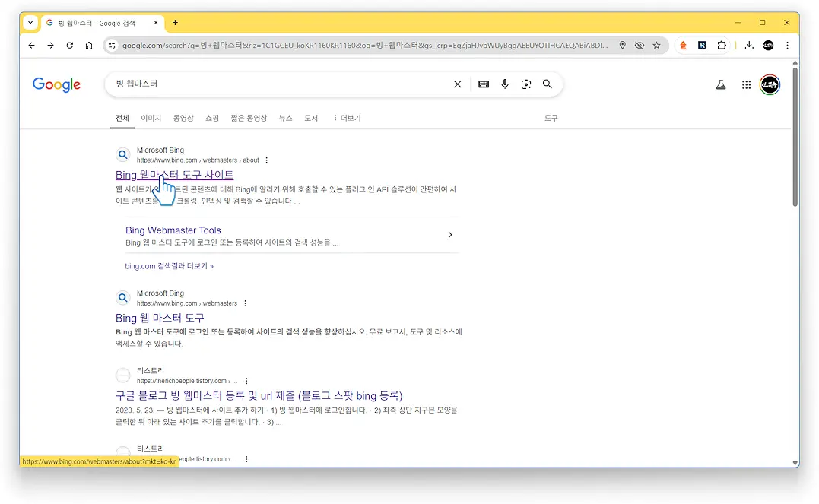The image size is (819, 504).
Task: Open the Google apps grid
Action: (747, 84)
